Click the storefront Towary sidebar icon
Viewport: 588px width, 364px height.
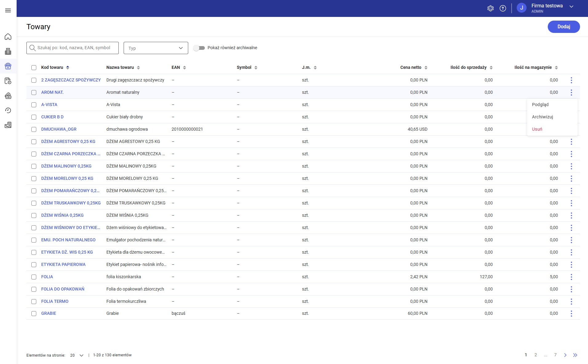[x=8, y=66]
